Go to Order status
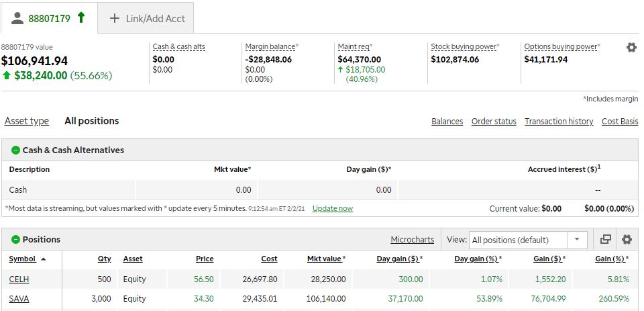The image size is (644, 311). (x=494, y=122)
